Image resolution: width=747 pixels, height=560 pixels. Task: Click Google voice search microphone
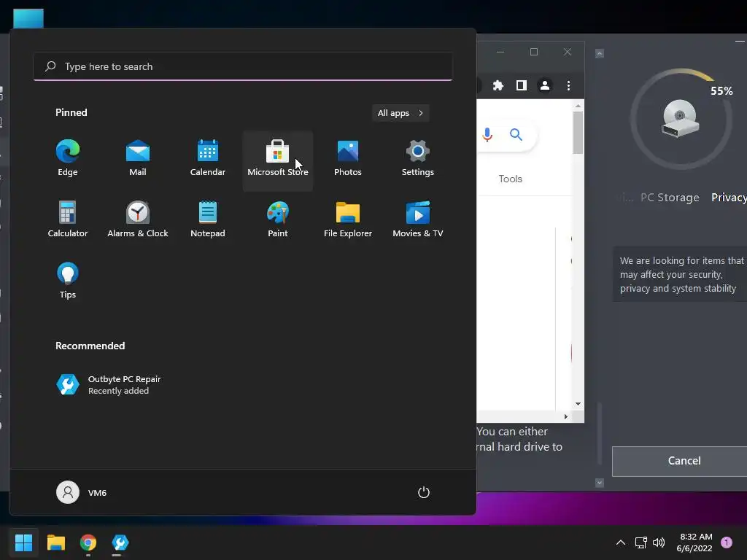point(487,135)
